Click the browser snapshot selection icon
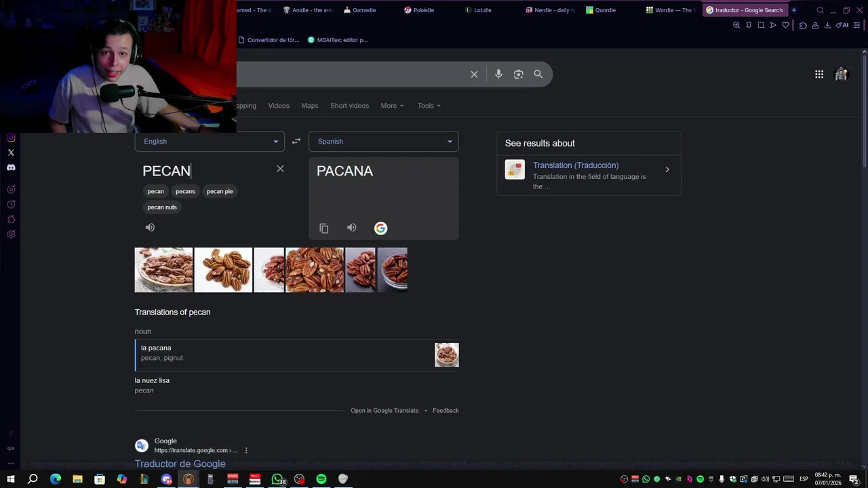The width and height of the screenshot is (868, 488). click(x=761, y=25)
